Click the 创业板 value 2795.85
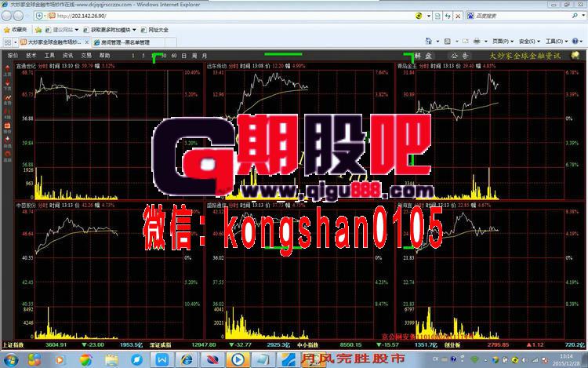The width and height of the screenshot is (588, 368). 498,344
